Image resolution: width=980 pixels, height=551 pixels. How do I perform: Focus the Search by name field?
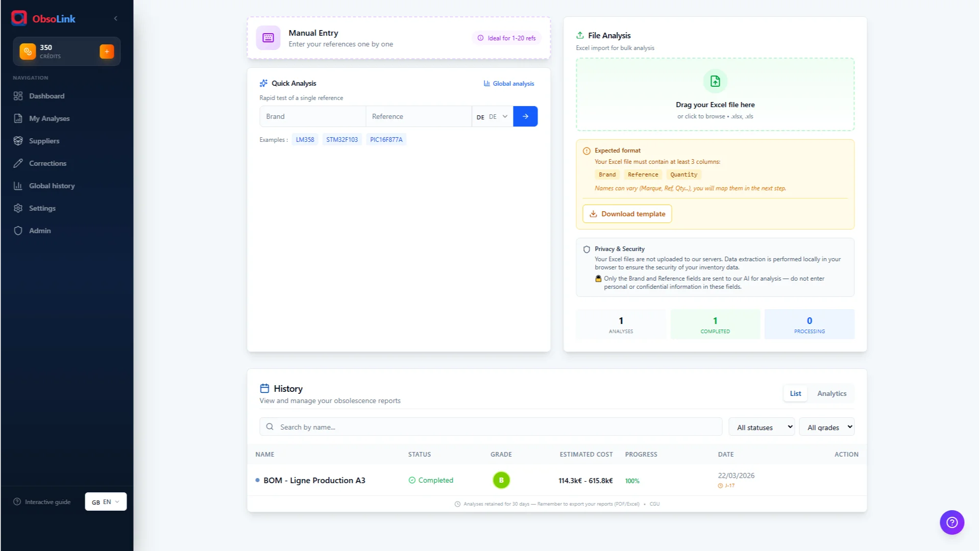(x=491, y=427)
